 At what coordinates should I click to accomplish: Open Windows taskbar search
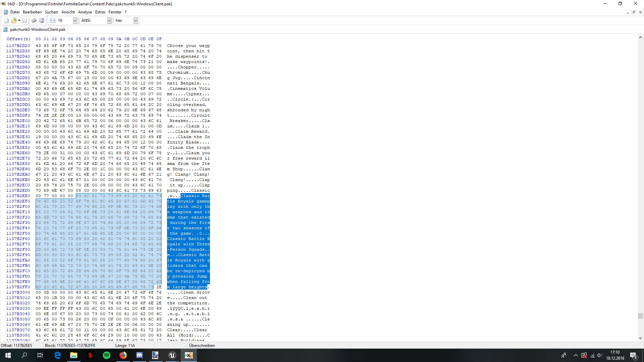coord(24,355)
